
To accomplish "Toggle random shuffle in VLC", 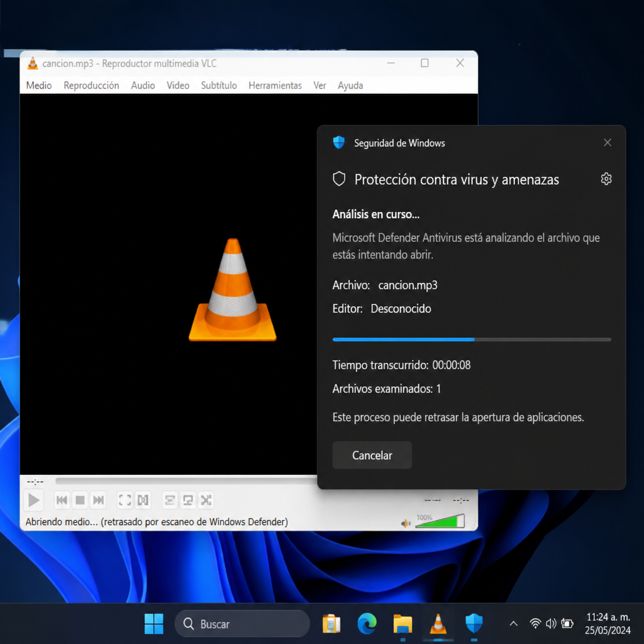I will [206, 500].
